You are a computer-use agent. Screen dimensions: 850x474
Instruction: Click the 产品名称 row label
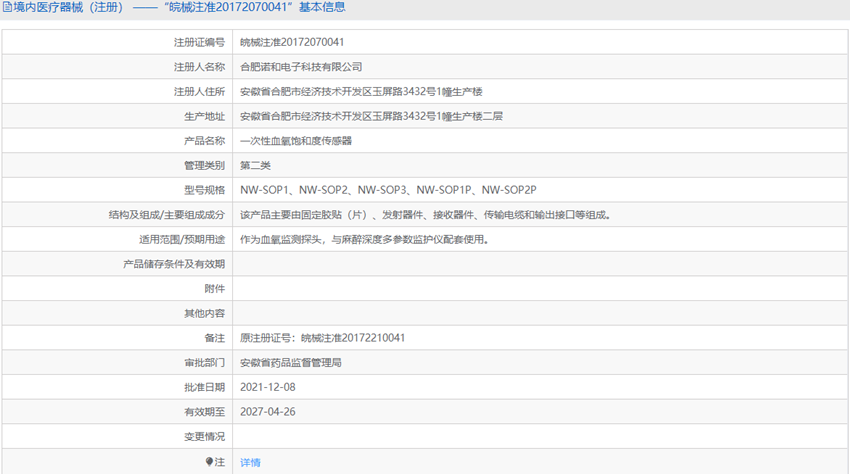[x=204, y=141]
